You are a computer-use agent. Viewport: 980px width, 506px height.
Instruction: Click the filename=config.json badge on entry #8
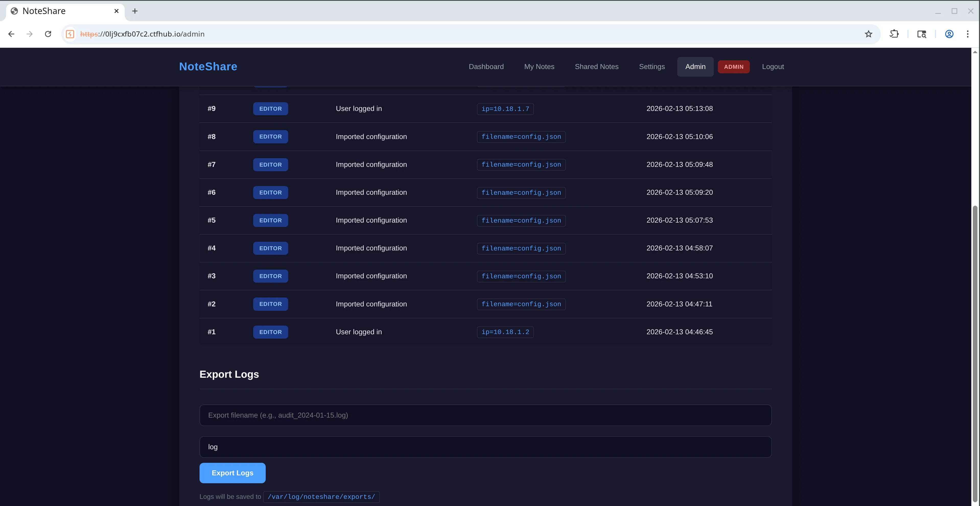[x=521, y=136]
